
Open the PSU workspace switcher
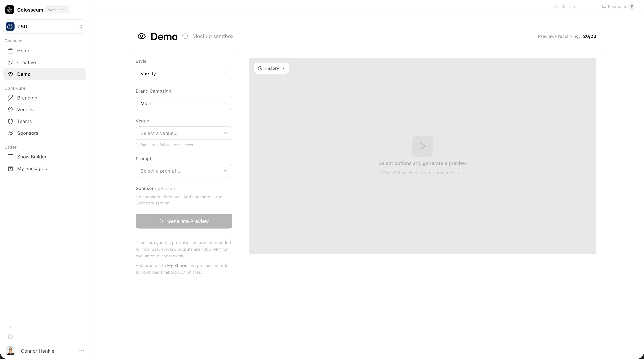pyautogui.click(x=45, y=26)
